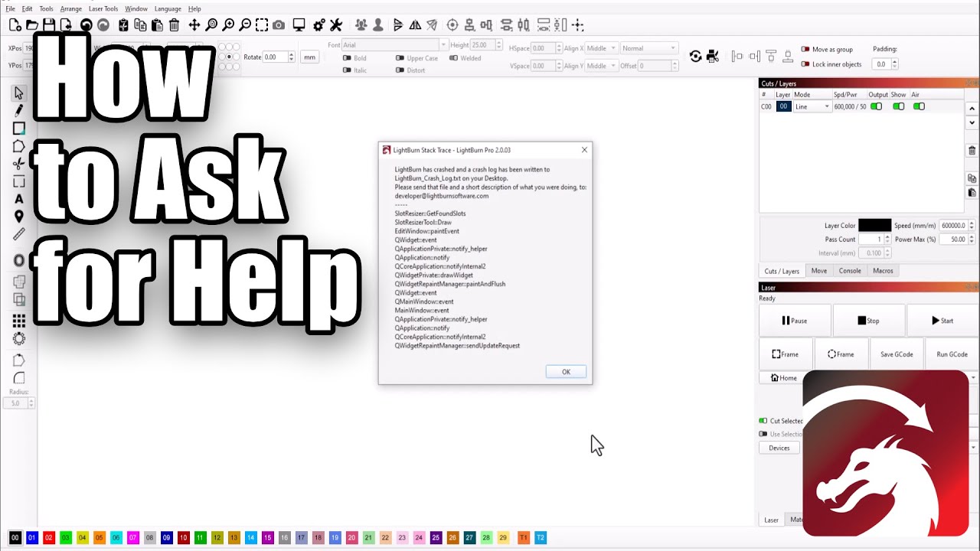Open Device Settings wrench-screwdriver icon

coord(336,25)
